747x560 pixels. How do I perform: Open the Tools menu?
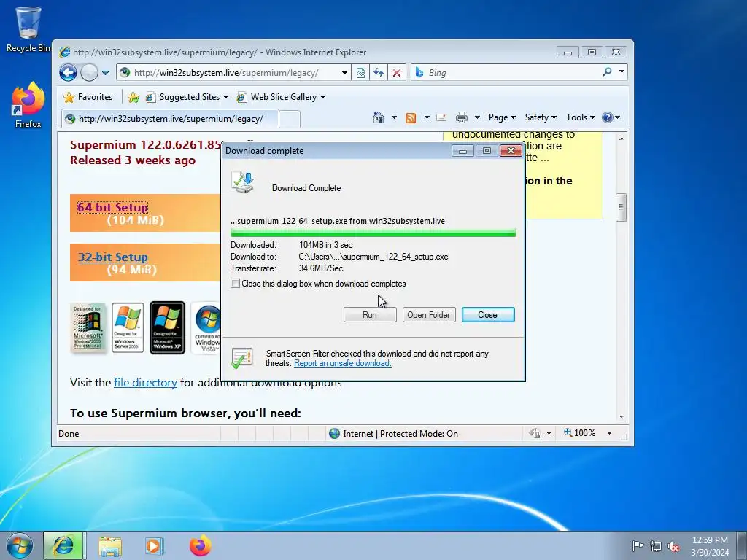(580, 117)
